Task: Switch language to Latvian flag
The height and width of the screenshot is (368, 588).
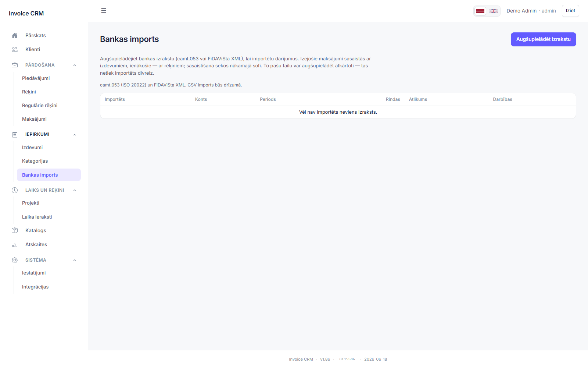Action: (480, 11)
